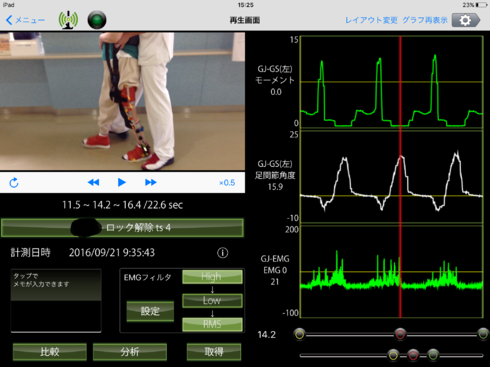Tap グラフ再表示 to redraw graphs
Viewport: 490px width, 367px height.
(425, 20)
